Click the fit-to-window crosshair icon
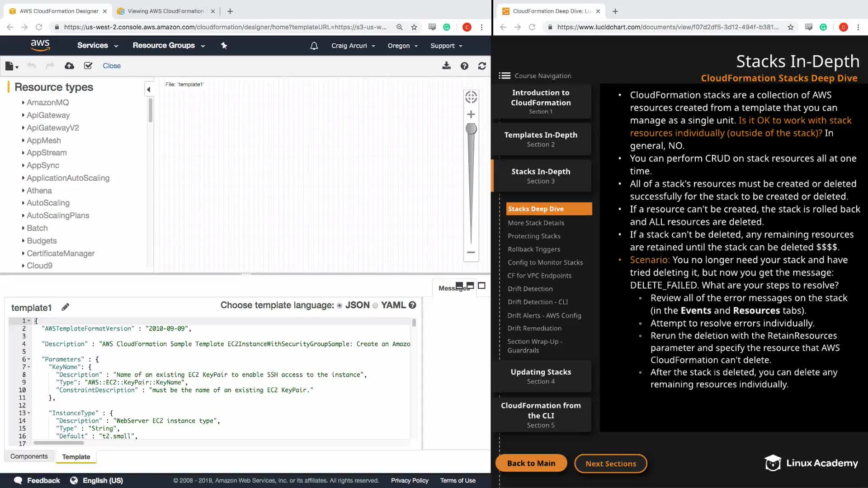 tap(471, 97)
